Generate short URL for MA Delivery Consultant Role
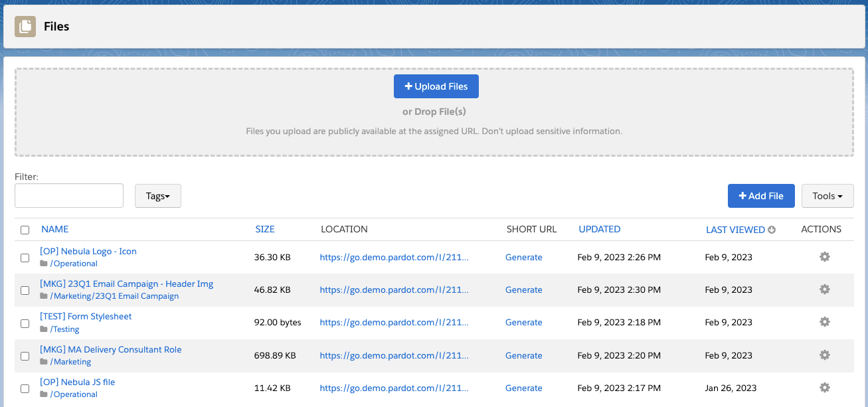 click(523, 355)
